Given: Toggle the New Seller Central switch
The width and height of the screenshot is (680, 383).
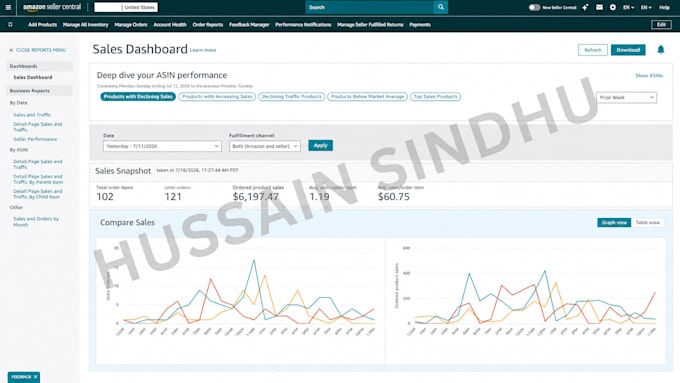Looking at the screenshot, I should click(534, 7).
